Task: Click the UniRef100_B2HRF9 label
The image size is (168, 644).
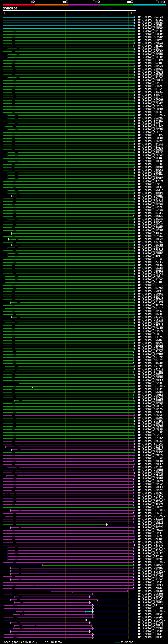Action: tap(151, 634)
